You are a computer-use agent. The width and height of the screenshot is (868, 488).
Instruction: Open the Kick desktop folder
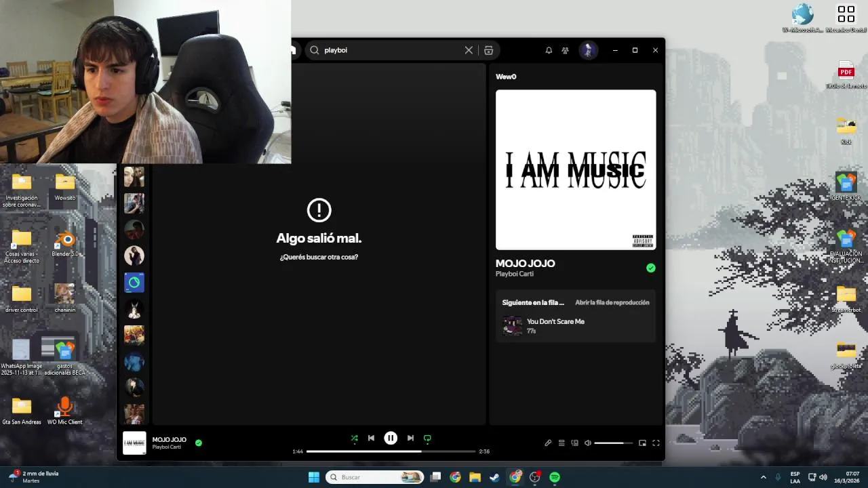coord(846,131)
